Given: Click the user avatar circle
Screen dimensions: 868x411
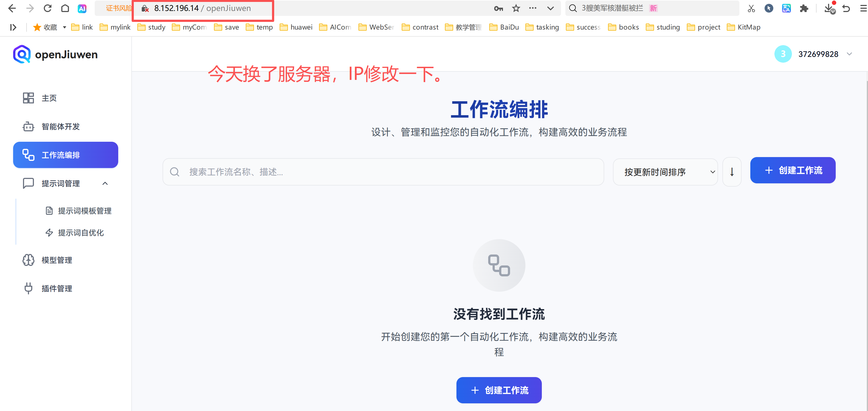Looking at the screenshot, I should tap(783, 54).
